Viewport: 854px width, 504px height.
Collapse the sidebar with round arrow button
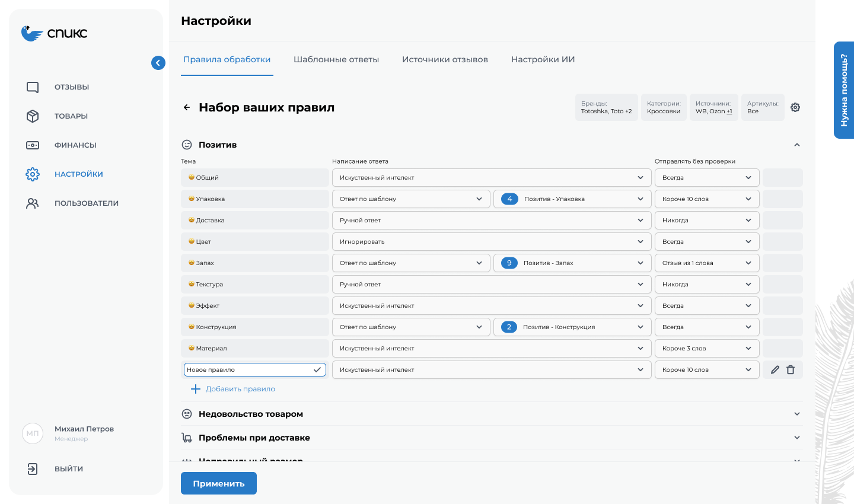(158, 62)
